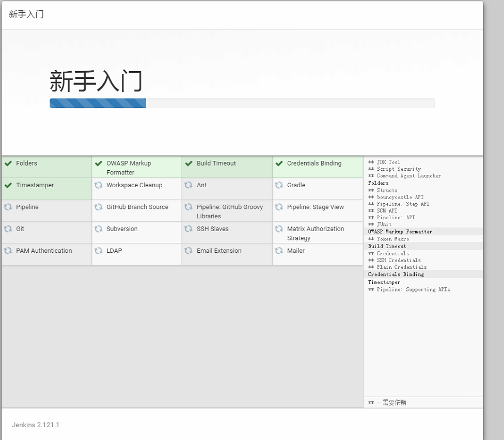Select the Timestamper plugin label
504x440 pixels.
tap(35, 185)
